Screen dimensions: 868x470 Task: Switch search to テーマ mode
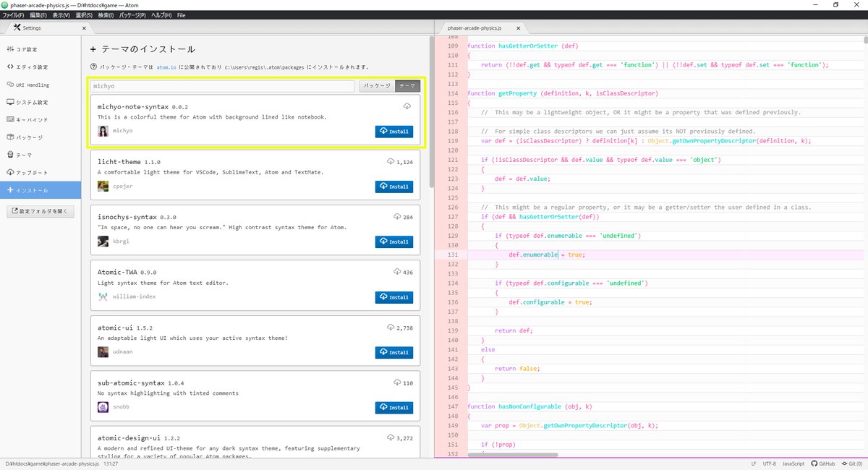click(x=408, y=85)
